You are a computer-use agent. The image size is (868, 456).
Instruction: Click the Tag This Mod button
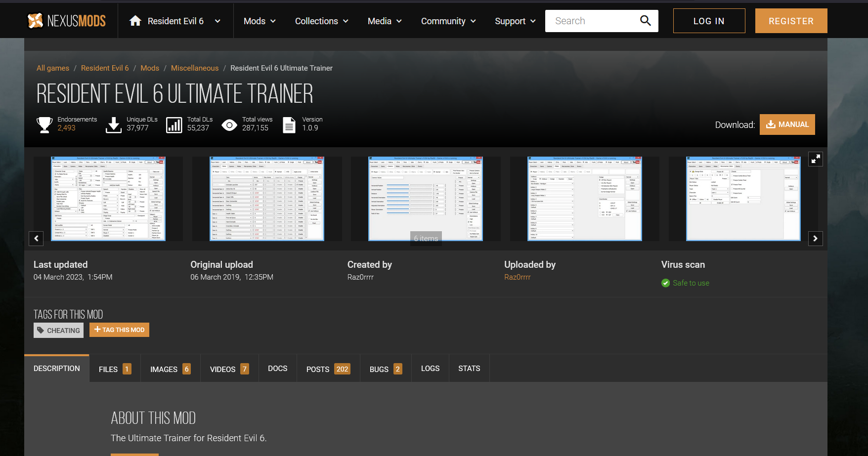point(119,330)
